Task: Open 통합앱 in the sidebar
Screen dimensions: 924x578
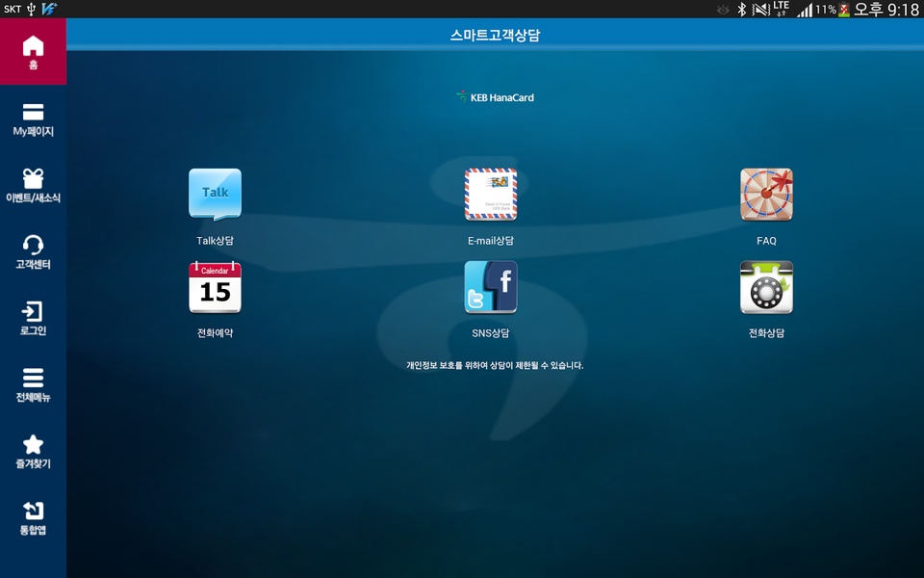Action: pos(33,518)
